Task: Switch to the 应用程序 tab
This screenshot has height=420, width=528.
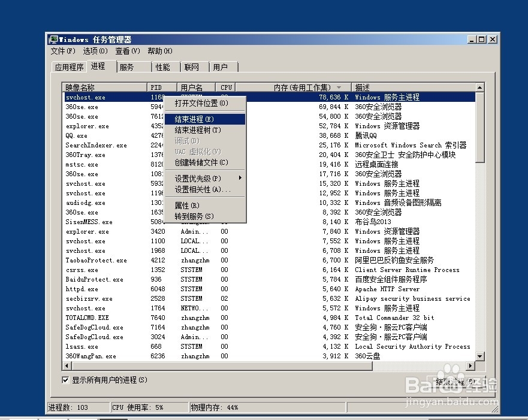Action: coord(69,67)
